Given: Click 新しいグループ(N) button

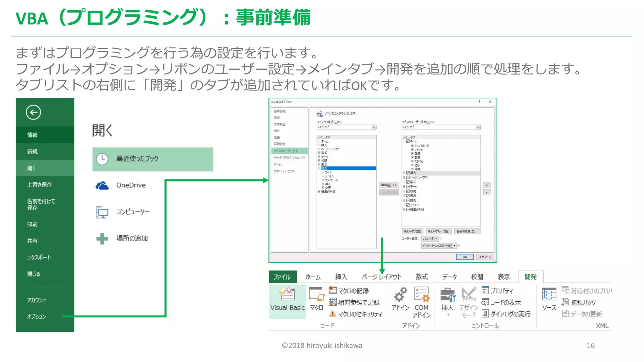Looking at the screenshot, I should (x=439, y=231).
